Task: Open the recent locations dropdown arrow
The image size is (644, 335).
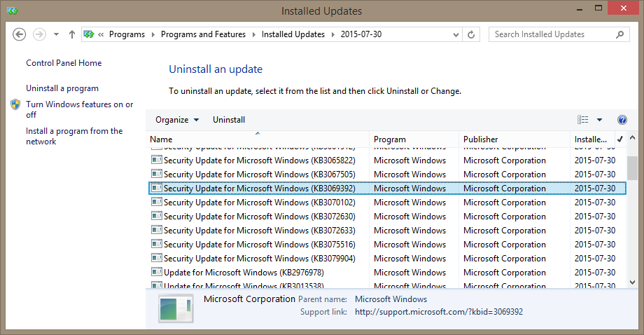Action: (56, 34)
